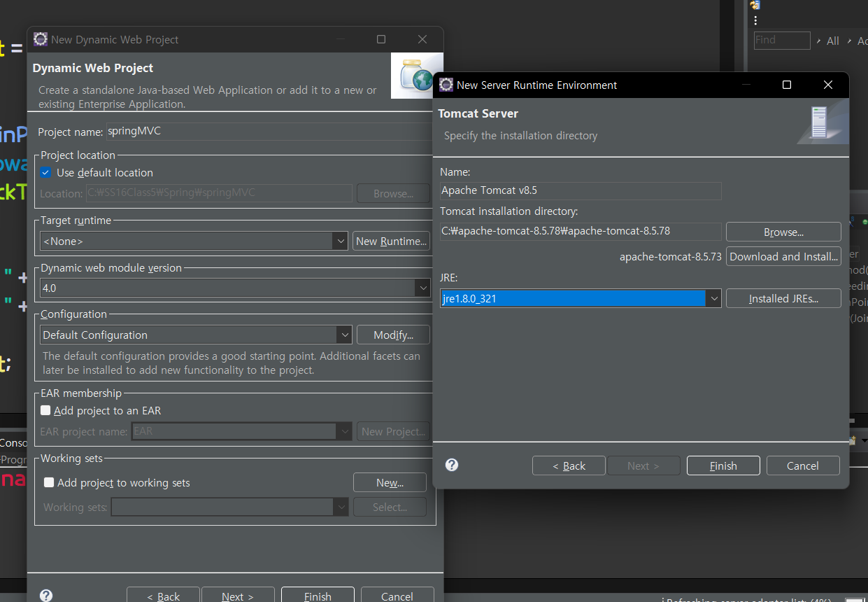This screenshot has width=868, height=602.
Task: Click Finish in New Dynamic Web Project dialog
Action: pos(318,596)
